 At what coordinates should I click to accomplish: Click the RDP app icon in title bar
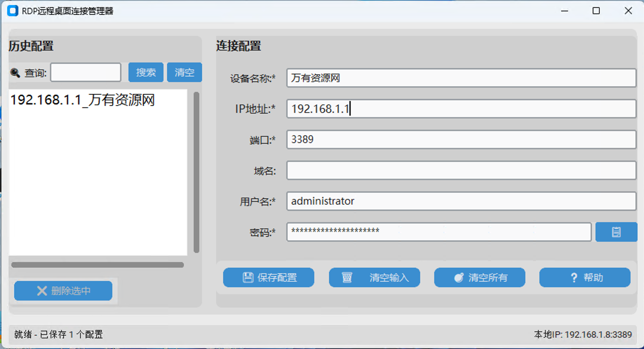pyautogui.click(x=13, y=11)
